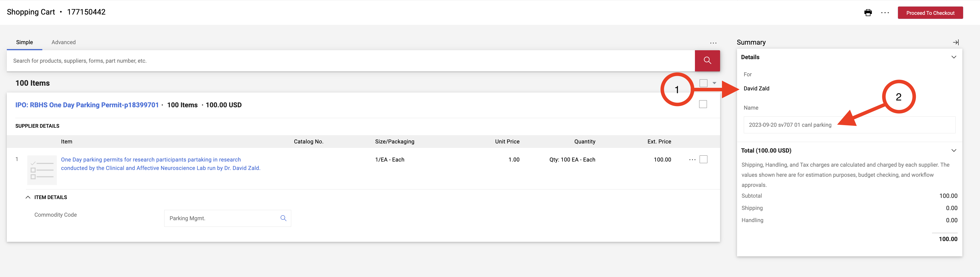Open the line item ellipsis actions menu
Image resolution: width=980 pixels, height=277 pixels.
pos(692,160)
